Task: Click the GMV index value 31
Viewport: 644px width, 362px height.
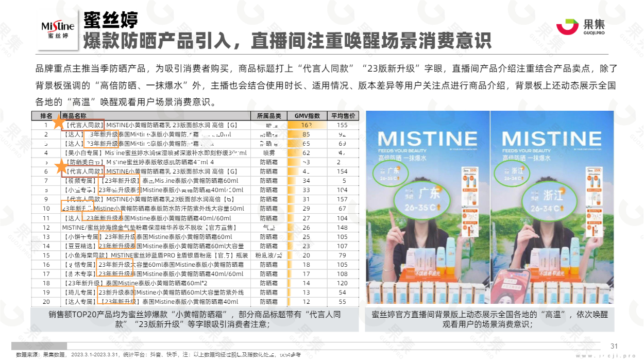Action: [307, 199]
